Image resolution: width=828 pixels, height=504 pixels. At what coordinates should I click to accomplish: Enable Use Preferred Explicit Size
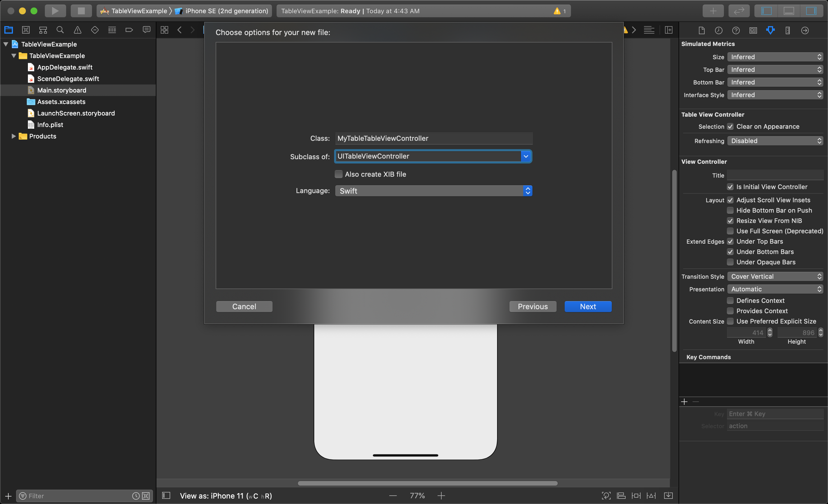pos(730,321)
